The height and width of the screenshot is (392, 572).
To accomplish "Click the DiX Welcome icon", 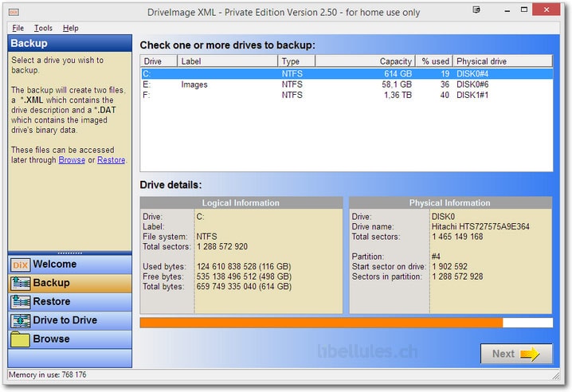I will (x=20, y=265).
